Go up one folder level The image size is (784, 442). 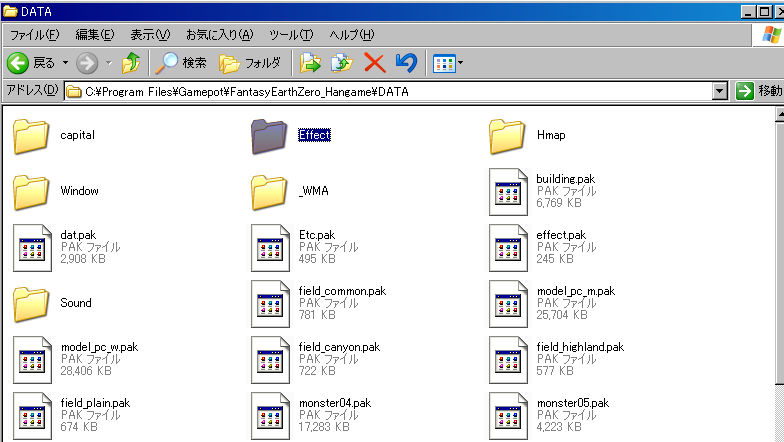(x=131, y=63)
